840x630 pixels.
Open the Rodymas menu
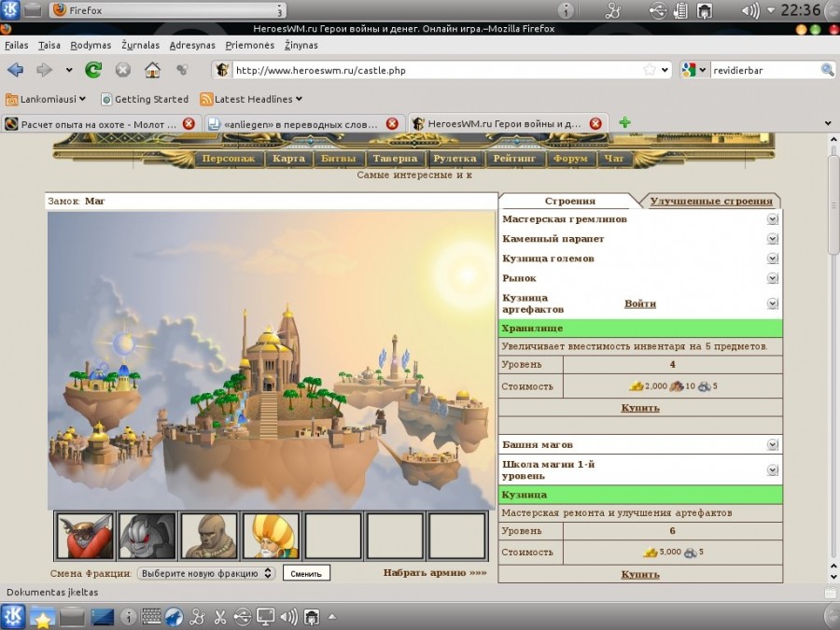coord(91,46)
